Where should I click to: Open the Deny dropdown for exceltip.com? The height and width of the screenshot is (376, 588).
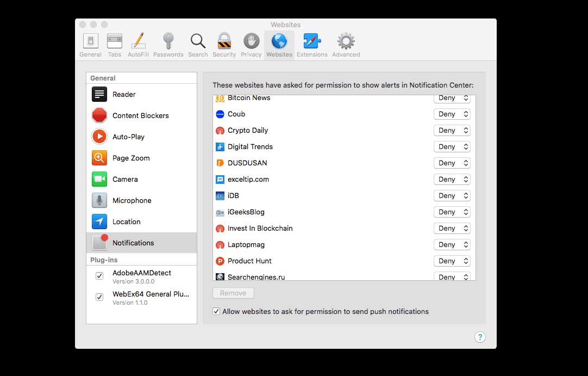(x=452, y=180)
